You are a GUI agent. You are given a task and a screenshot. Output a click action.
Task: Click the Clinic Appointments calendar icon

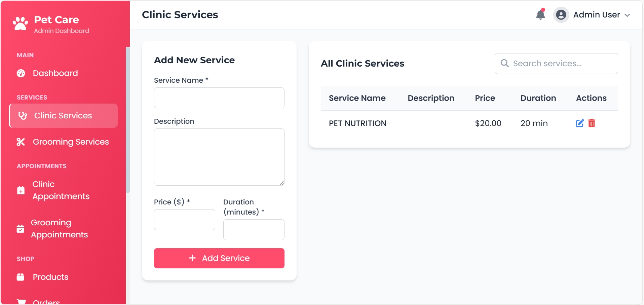pos(21,190)
